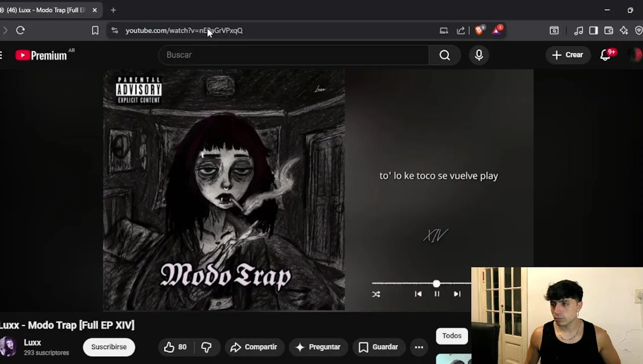Skip to next track in video
This screenshot has width=643, height=364.
coord(457,294)
